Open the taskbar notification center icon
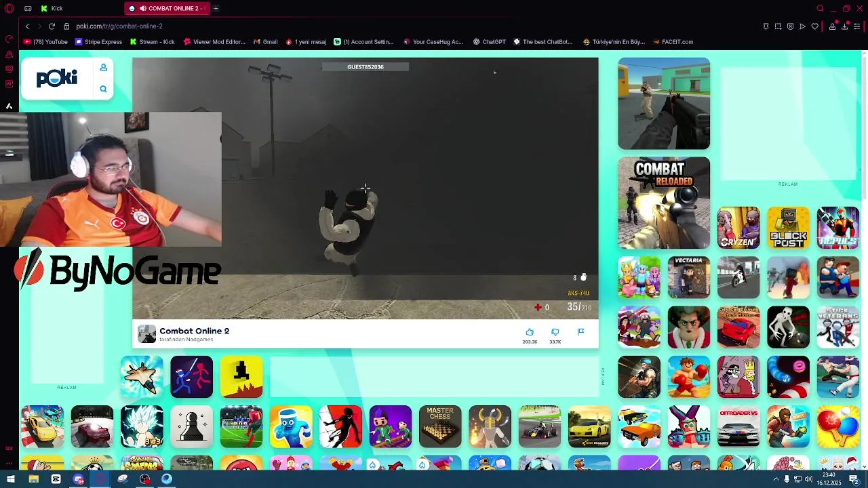The height and width of the screenshot is (488, 868). (x=855, y=479)
